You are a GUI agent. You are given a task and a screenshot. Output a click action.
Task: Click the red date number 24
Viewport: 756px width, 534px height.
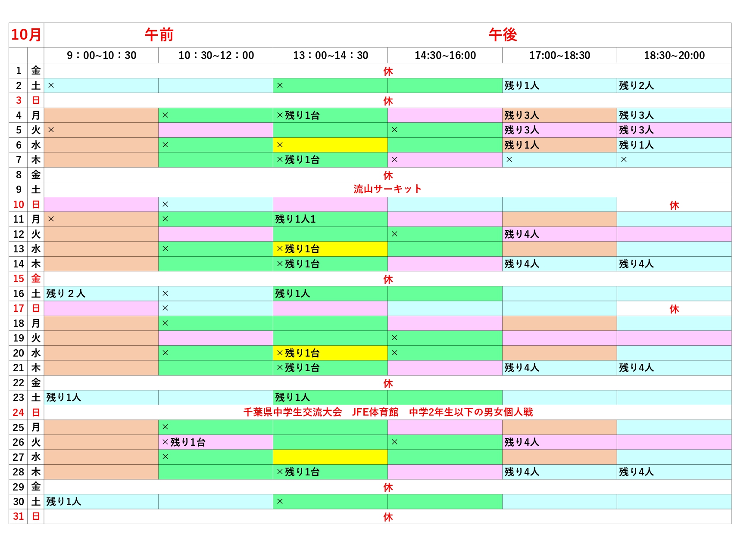tap(18, 413)
